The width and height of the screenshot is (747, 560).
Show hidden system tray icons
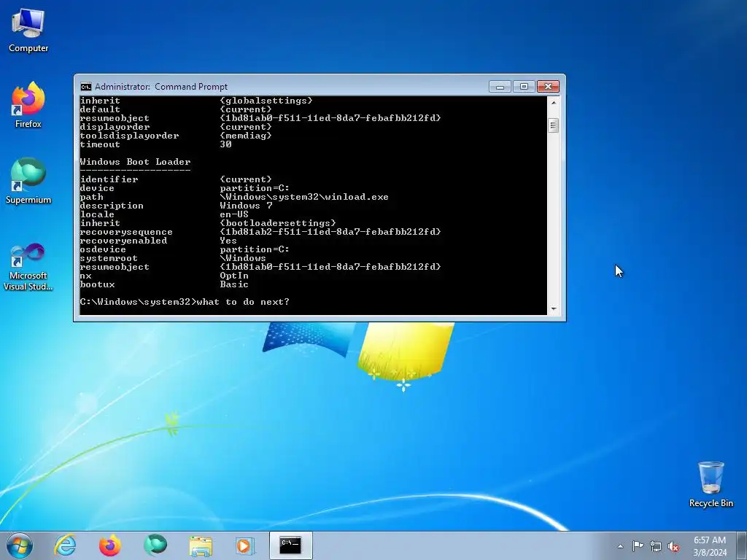[x=620, y=546]
